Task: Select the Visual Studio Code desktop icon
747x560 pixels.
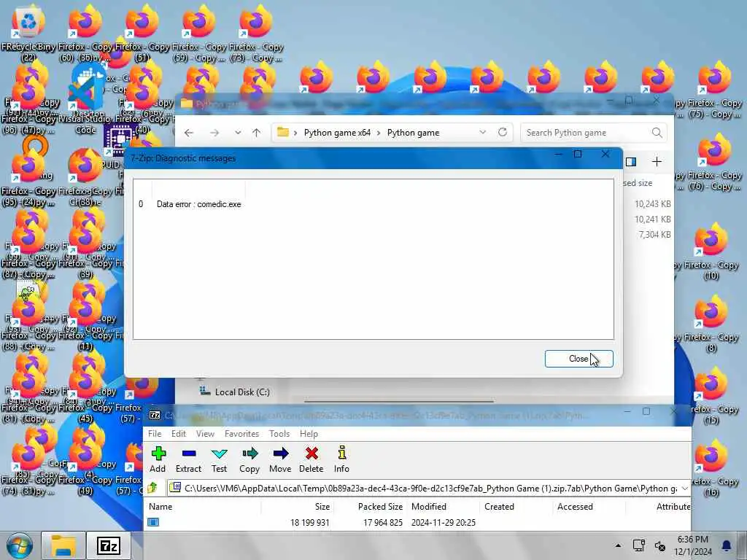Action: click(86, 98)
